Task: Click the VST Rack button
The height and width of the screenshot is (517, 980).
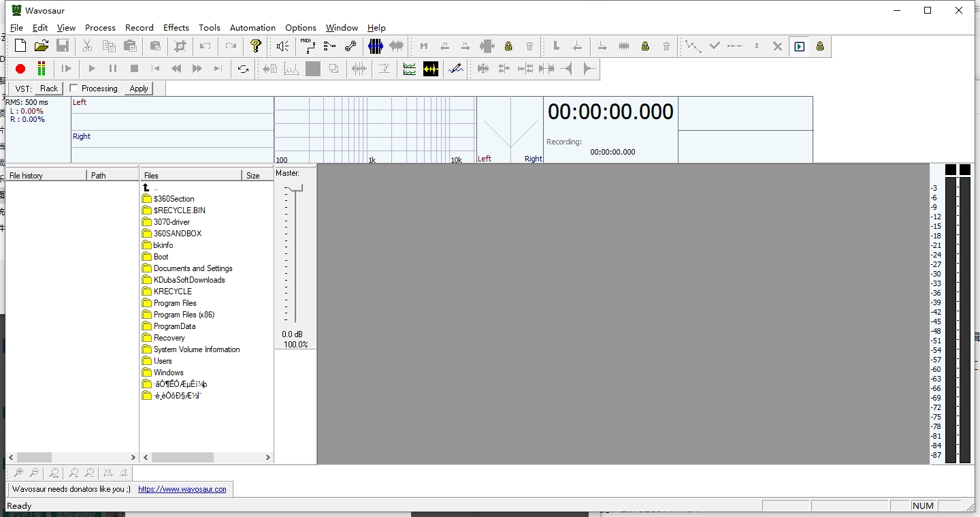Action: [49, 89]
